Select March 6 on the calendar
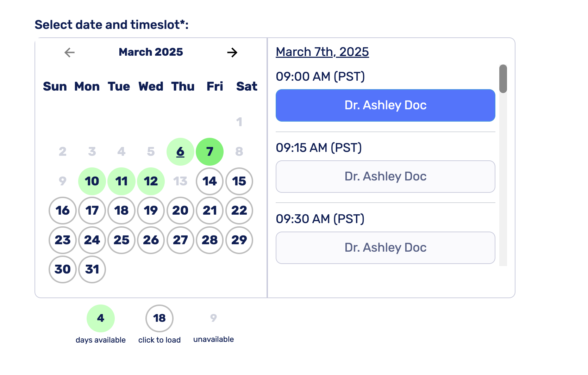This screenshot has width=588, height=375. (180, 152)
